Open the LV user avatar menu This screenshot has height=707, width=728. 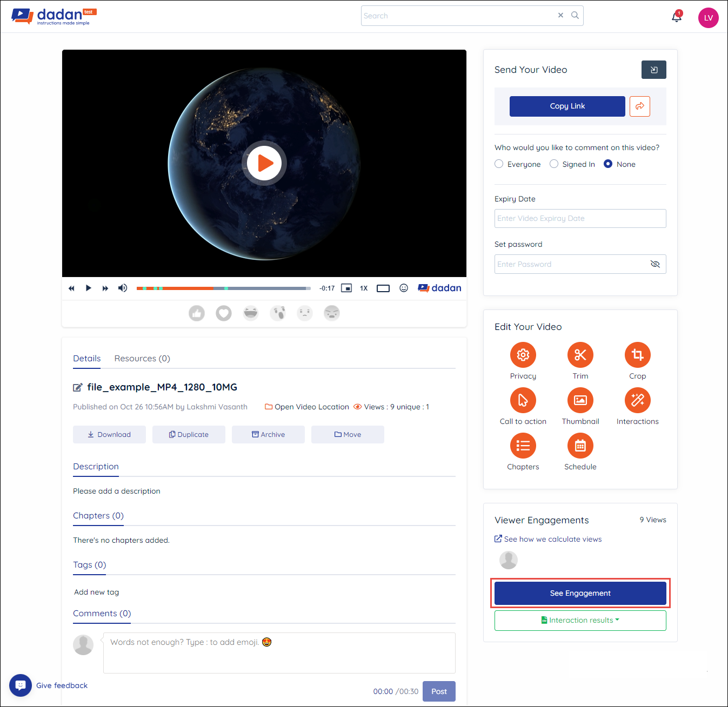[x=709, y=18]
